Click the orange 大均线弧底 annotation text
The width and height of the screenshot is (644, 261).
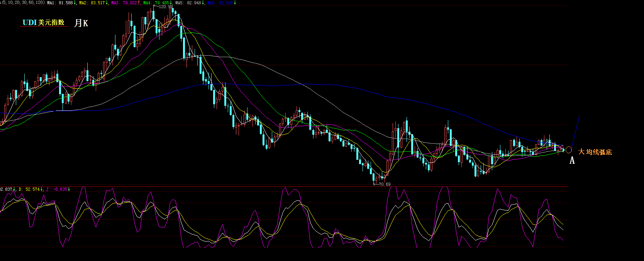[x=595, y=152]
